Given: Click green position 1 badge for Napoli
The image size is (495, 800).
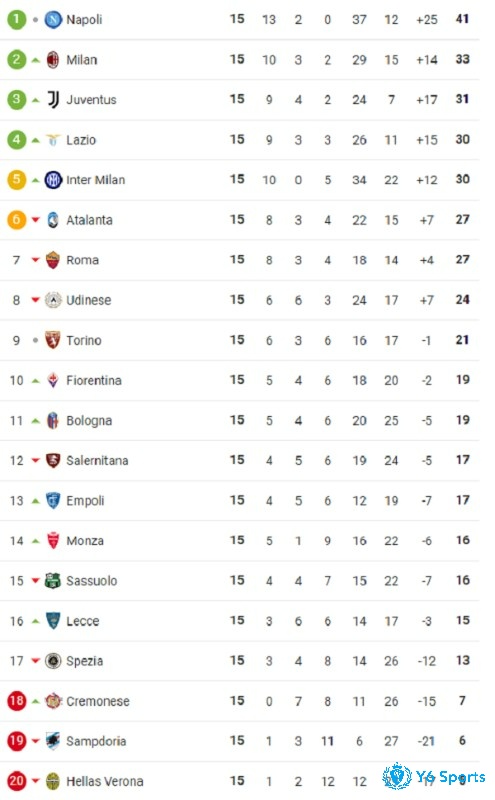Looking at the screenshot, I should click(x=16, y=20).
